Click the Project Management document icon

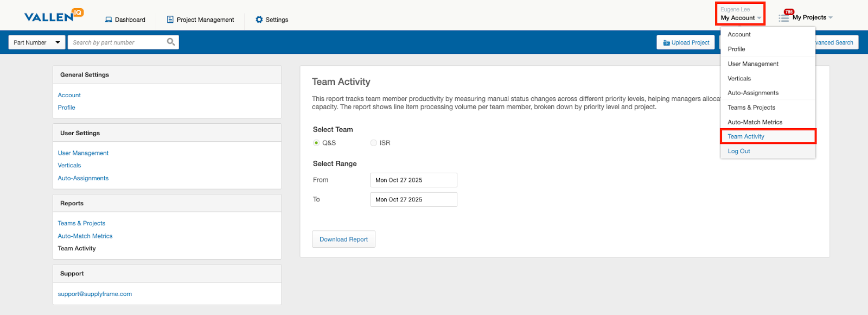(x=170, y=20)
